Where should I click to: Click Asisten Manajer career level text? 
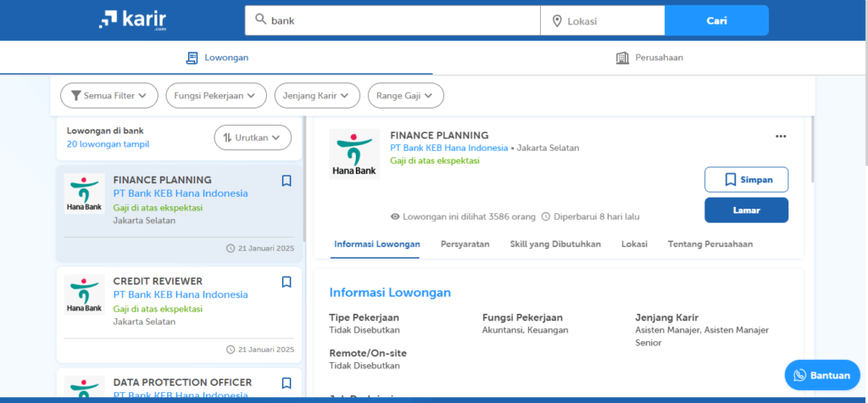[x=702, y=337]
